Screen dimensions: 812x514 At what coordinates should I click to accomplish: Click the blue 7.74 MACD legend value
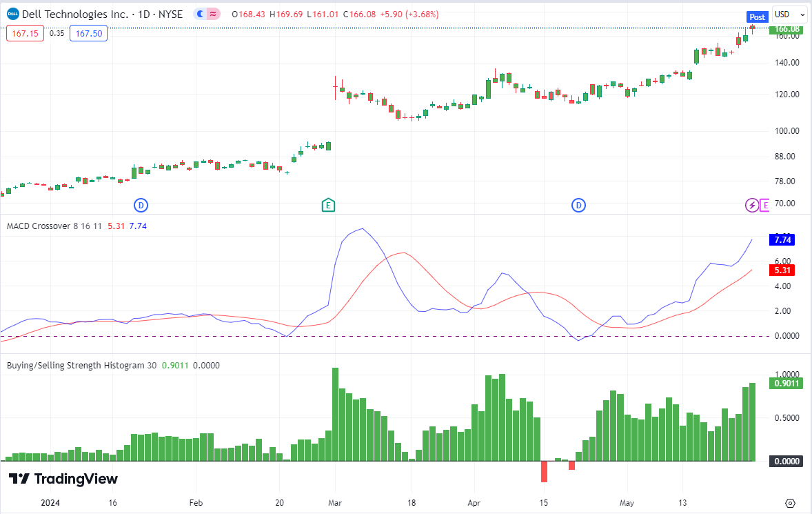click(138, 226)
